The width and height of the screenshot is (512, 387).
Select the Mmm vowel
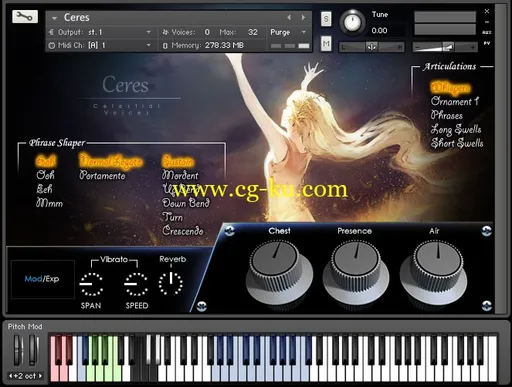(x=49, y=203)
